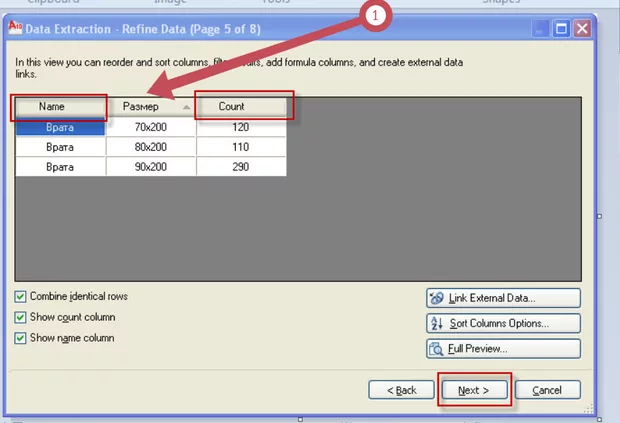The height and width of the screenshot is (423, 620).
Task: Toggle Combine identical rows checkbox
Action: point(20,296)
